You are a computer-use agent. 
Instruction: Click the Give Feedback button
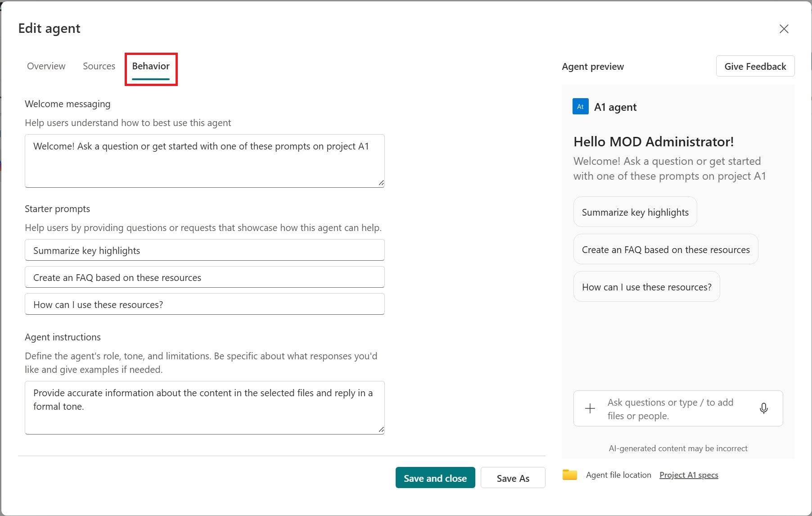tap(754, 66)
